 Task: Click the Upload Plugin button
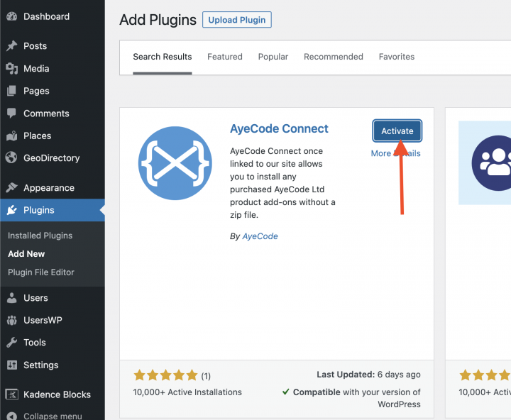pos(237,20)
